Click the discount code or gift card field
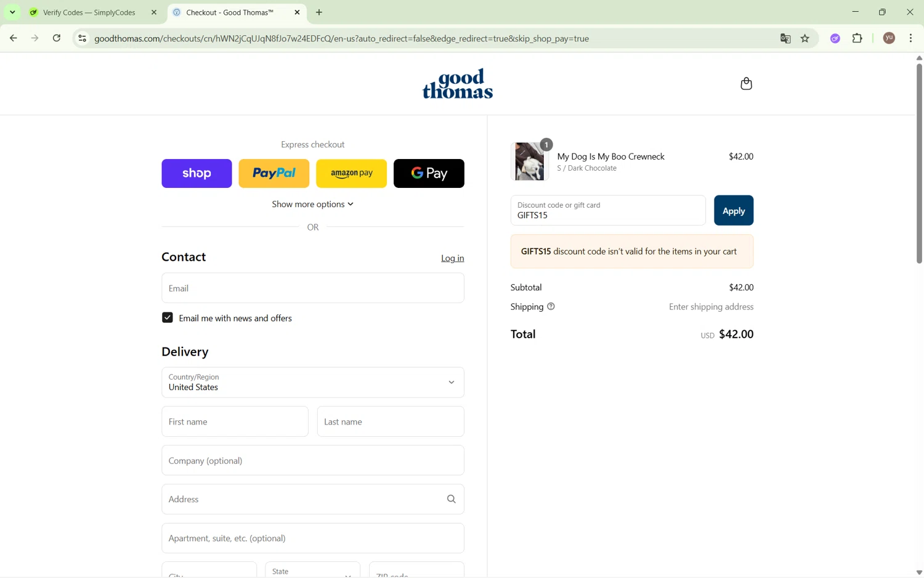 pos(608,210)
